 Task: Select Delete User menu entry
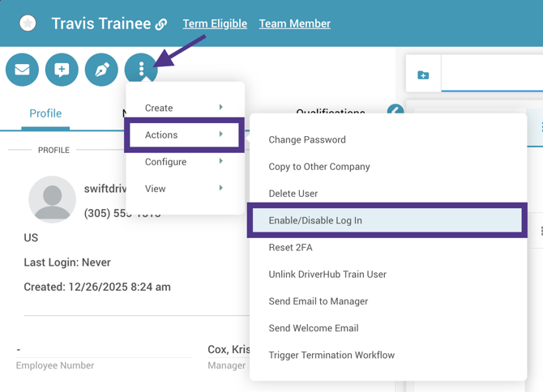(293, 194)
